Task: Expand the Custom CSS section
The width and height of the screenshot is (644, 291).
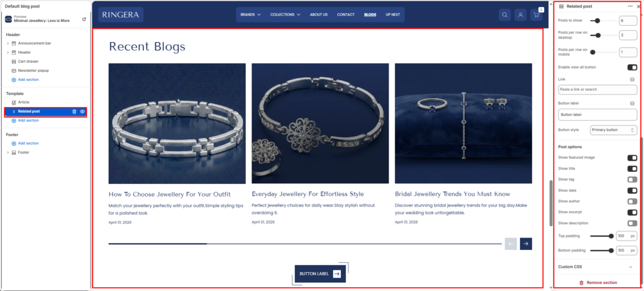Action: coord(597,266)
